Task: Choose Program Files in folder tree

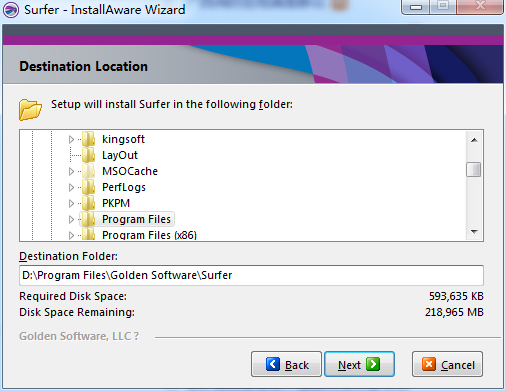Action: click(x=136, y=219)
